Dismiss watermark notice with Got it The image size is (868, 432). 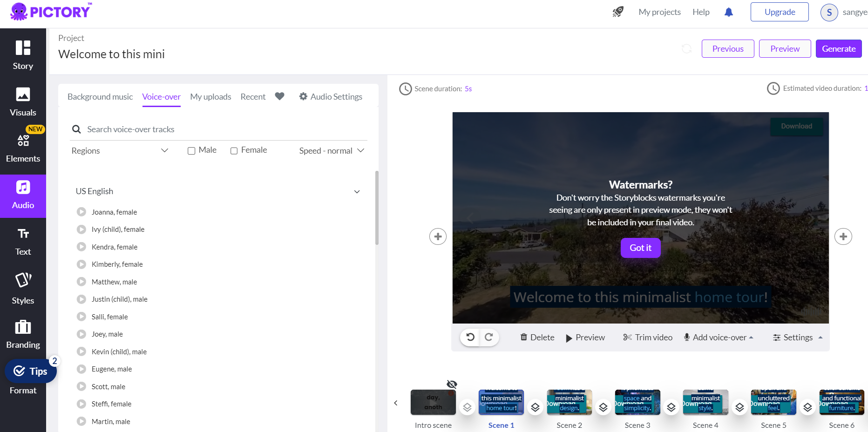640,248
